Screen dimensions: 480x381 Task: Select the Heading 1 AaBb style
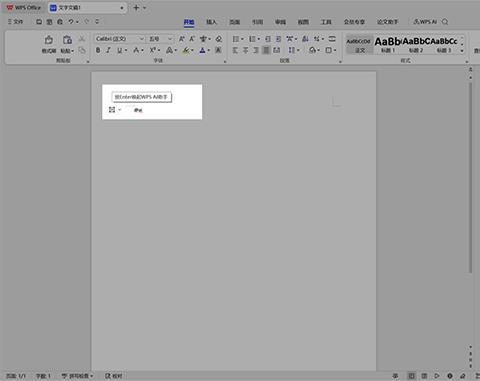point(388,45)
